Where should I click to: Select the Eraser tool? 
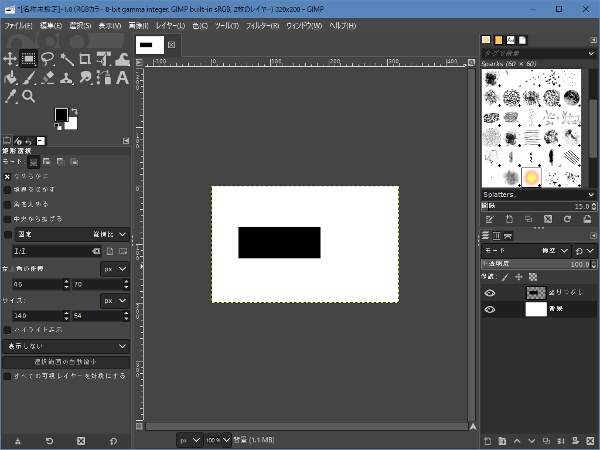coord(48,77)
